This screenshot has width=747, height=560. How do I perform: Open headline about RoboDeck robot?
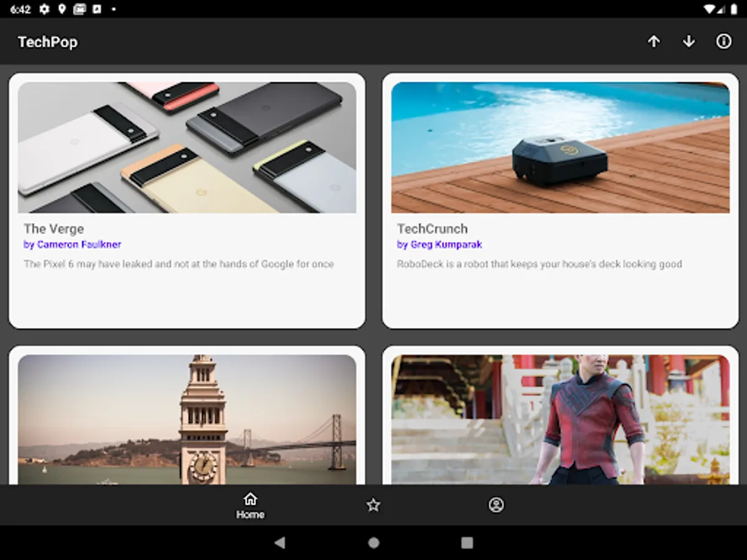click(x=540, y=264)
